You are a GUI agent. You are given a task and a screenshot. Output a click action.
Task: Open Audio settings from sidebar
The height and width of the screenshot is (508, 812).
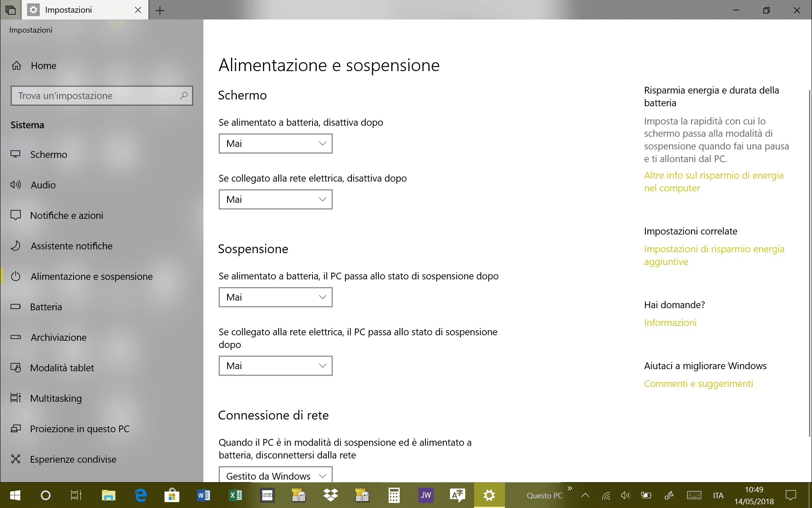point(43,185)
